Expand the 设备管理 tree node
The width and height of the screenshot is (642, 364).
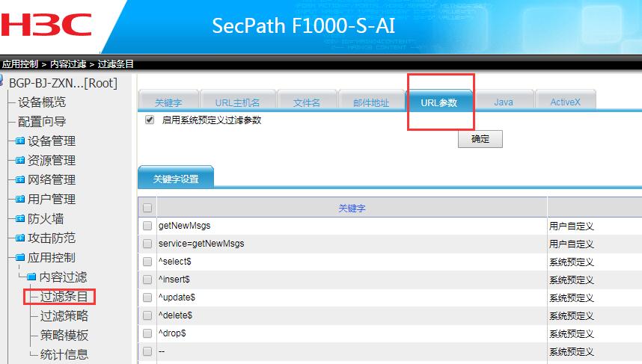[x=19, y=141]
